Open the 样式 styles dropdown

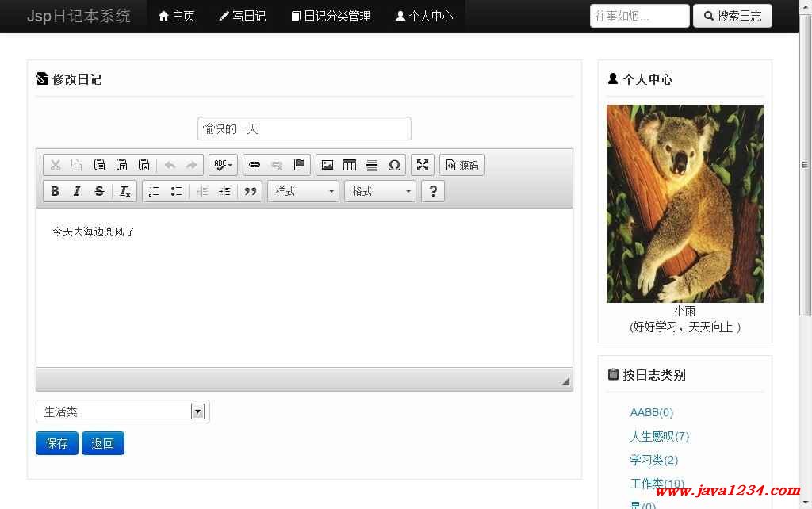[x=304, y=191]
